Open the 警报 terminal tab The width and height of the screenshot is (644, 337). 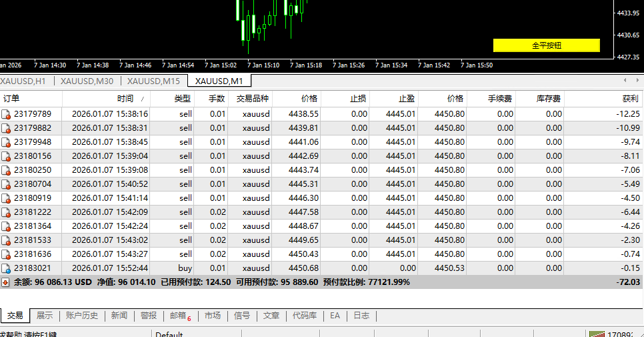pyautogui.click(x=149, y=315)
